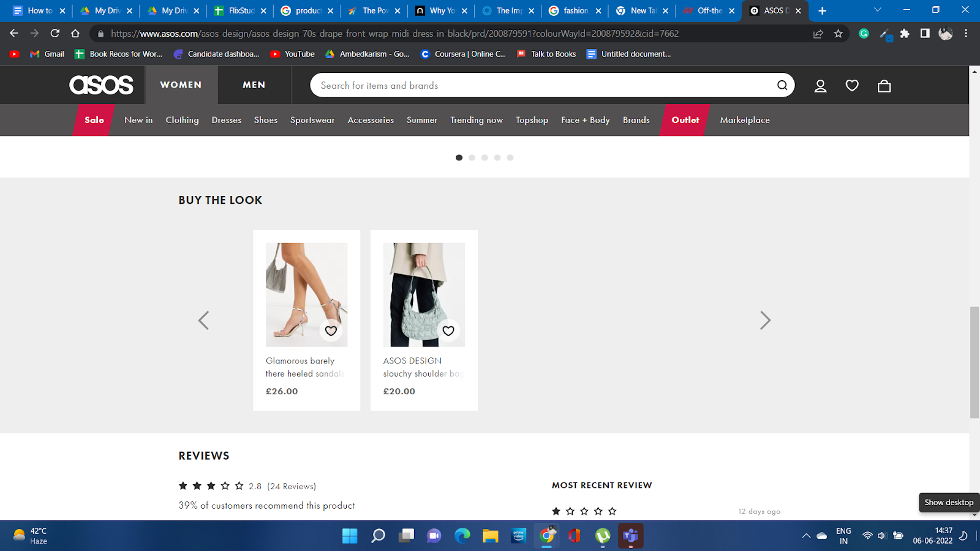Click the search magnifier icon

(x=782, y=85)
